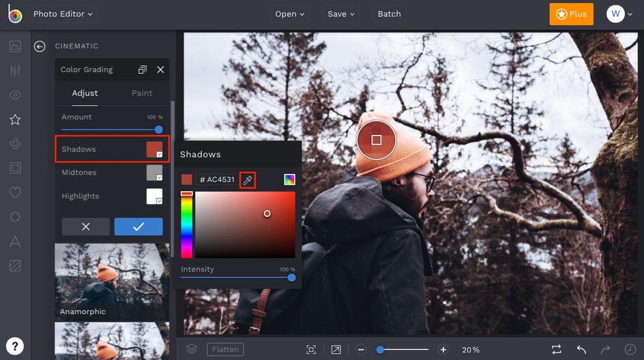Click the Batch button
The image size is (644, 360).
389,14
